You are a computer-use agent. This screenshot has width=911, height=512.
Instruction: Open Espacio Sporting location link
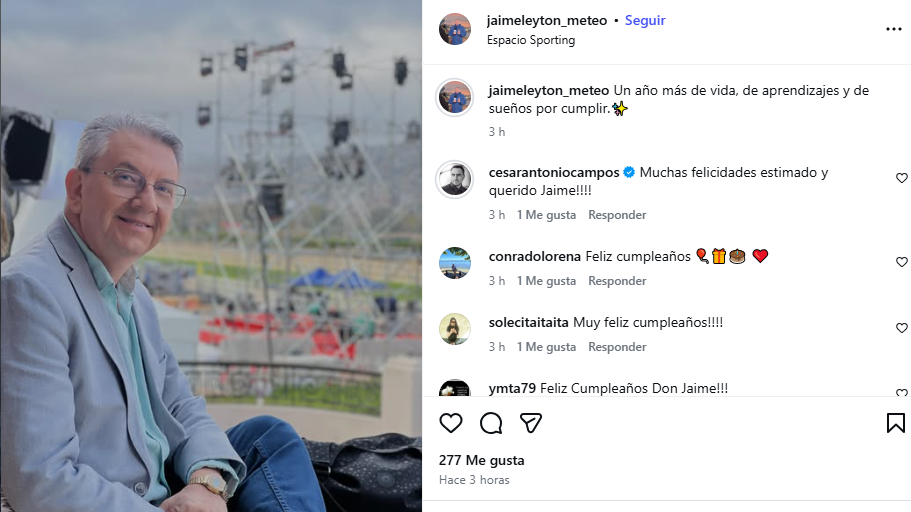click(531, 40)
